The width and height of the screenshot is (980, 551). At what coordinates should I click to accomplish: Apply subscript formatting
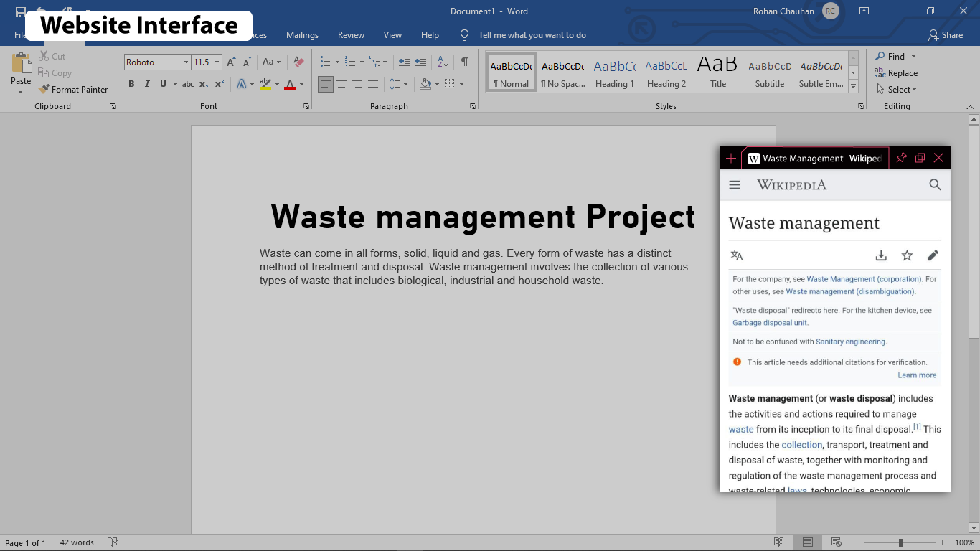click(x=204, y=85)
